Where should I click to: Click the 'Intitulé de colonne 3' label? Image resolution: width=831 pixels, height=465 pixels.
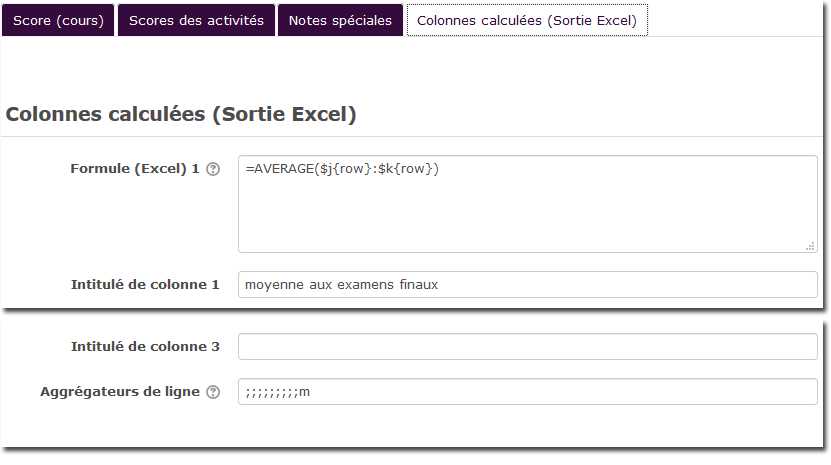[x=145, y=347]
